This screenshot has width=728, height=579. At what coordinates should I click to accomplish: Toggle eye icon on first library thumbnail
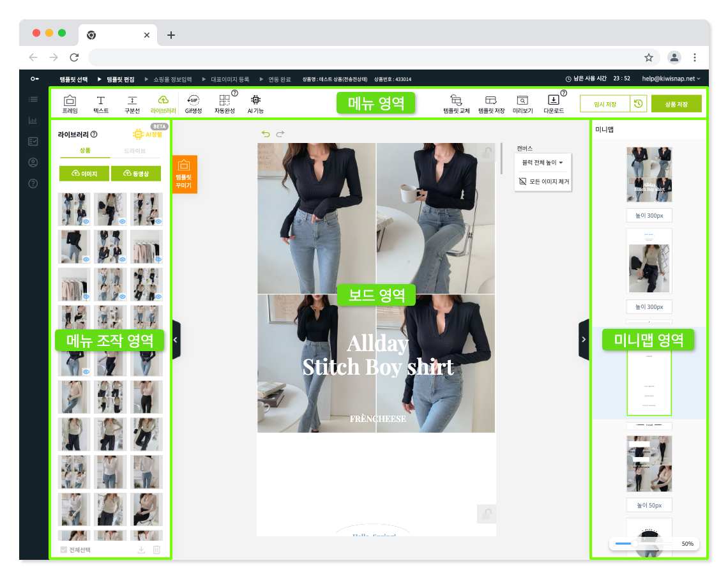[x=86, y=222]
